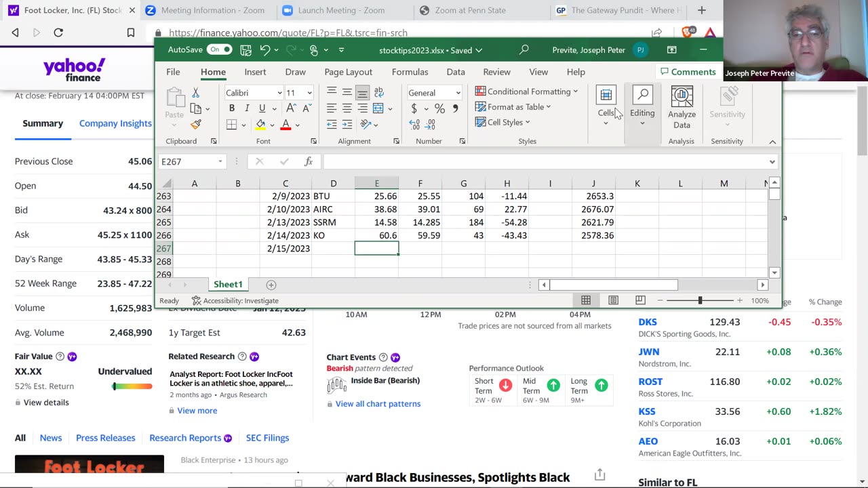Viewport: 868px width, 488px height.
Task: Open Customize Quick Access Toolbar arrow
Action: point(341,50)
